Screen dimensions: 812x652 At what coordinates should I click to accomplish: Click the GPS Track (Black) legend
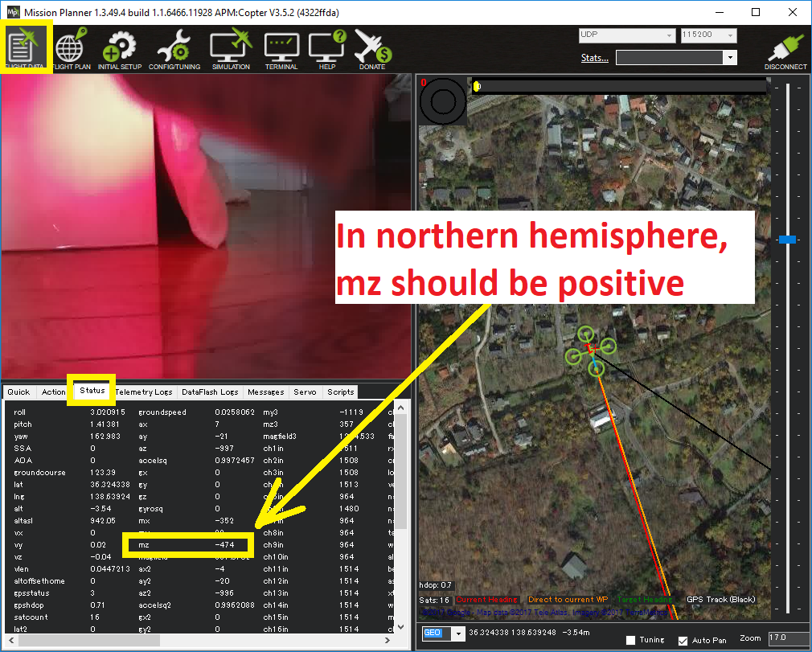(x=721, y=600)
